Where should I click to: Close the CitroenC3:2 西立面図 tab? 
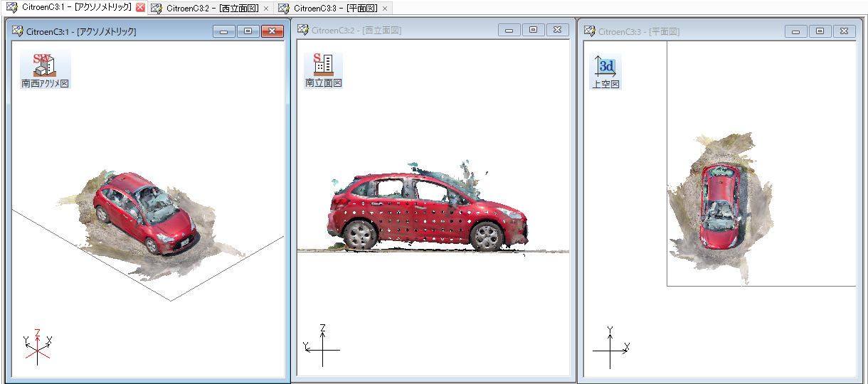[266, 9]
